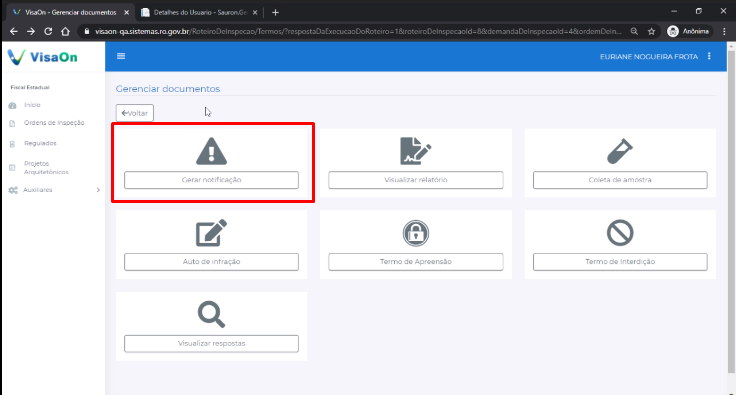
Task: Click the magnifying glass responses icon
Action: 211,314
